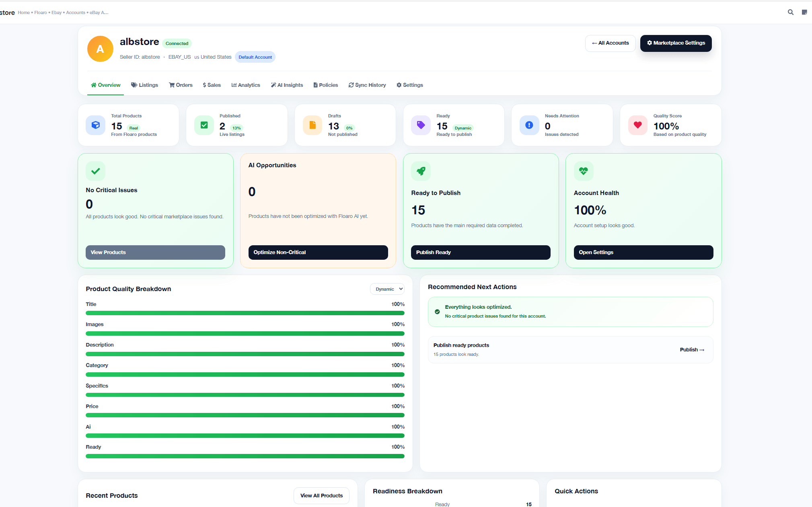
Task: Open the account Settings tab
Action: point(409,85)
